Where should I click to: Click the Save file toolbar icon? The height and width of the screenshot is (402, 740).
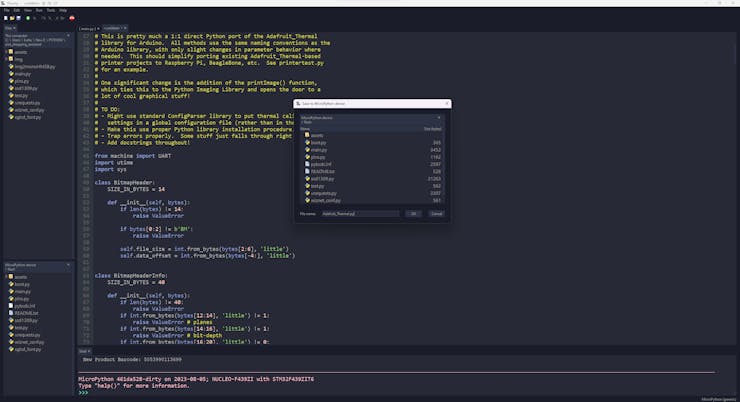coord(17,17)
